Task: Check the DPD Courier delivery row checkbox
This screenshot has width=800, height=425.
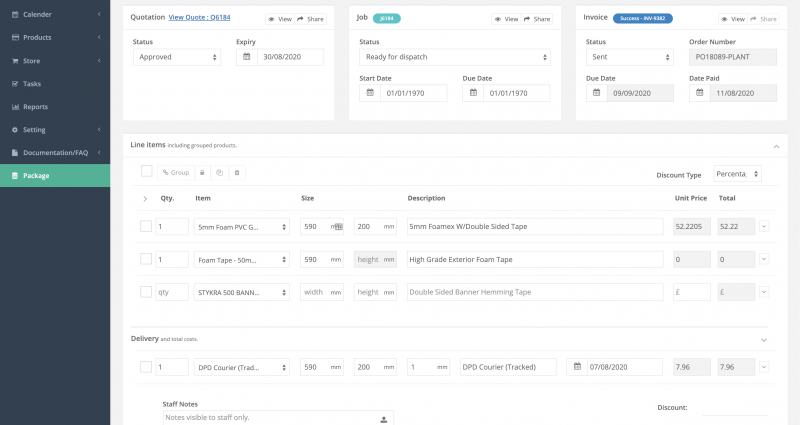Action: pos(146,367)
